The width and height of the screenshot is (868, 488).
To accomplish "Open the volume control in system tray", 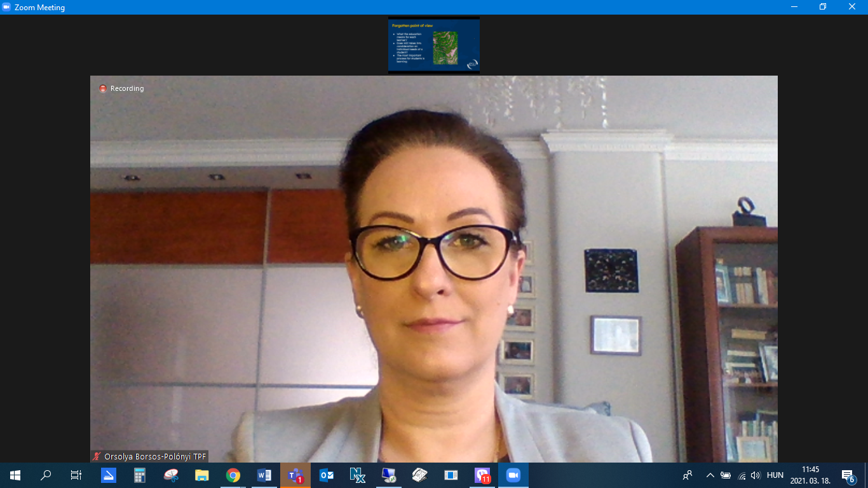I will 756,475.
